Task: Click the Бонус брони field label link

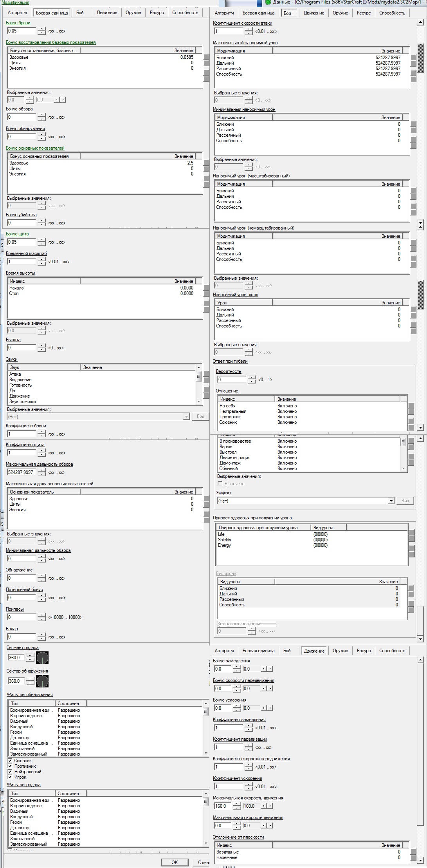Action: click(x=18, y=23)
